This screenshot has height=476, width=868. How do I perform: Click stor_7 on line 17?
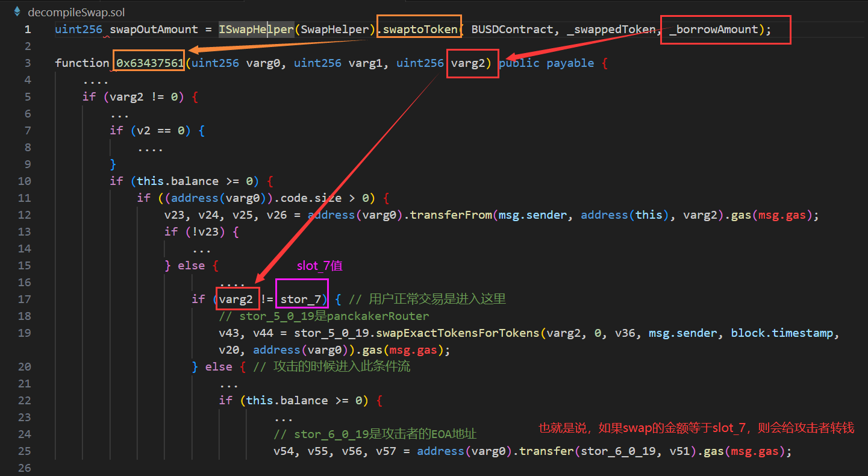301,299
